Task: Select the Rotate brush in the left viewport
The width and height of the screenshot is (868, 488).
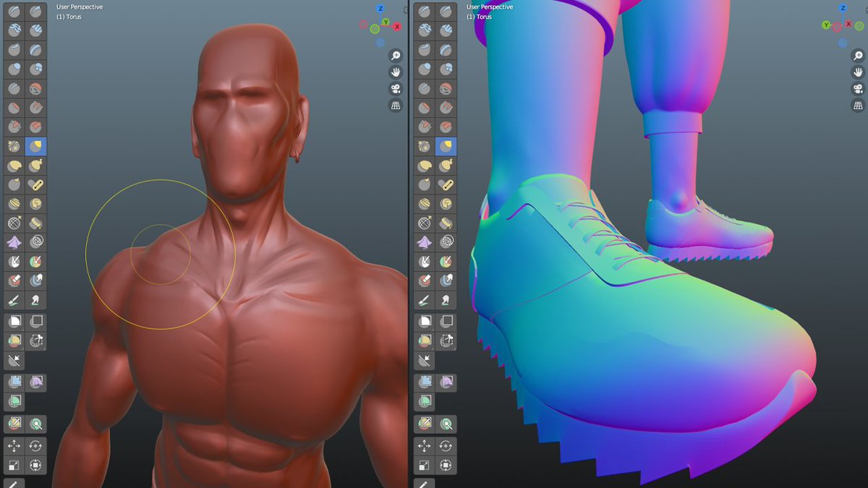Action: pyautogui.click(x=35, y=205)
